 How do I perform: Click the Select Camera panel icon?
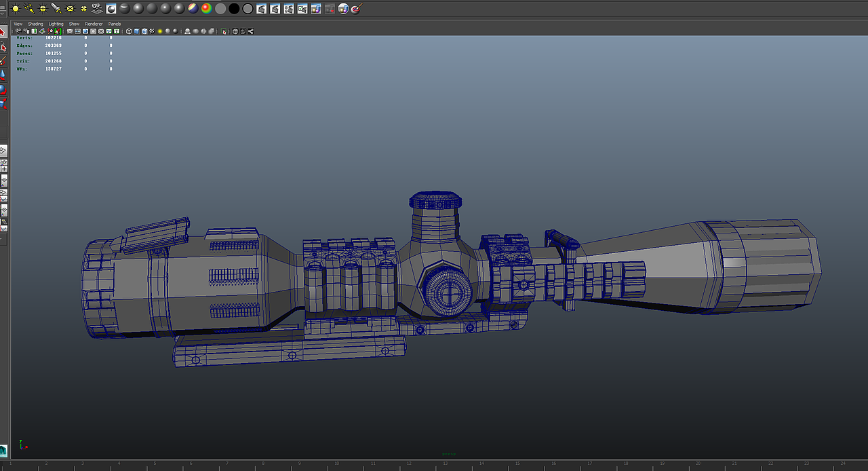(x=18, y=31)
